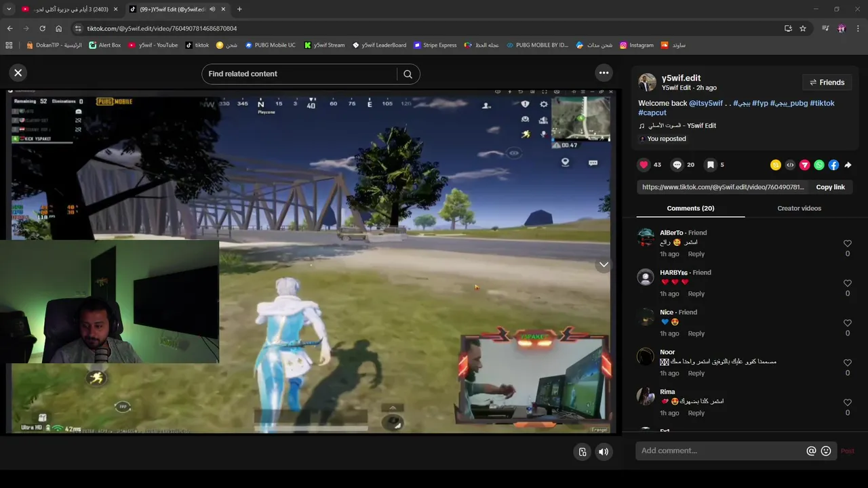The height and width of the screenshot is (488, 868).
Task: Toggle the auto-scroll icon beside volume
Action: point(583,452)
